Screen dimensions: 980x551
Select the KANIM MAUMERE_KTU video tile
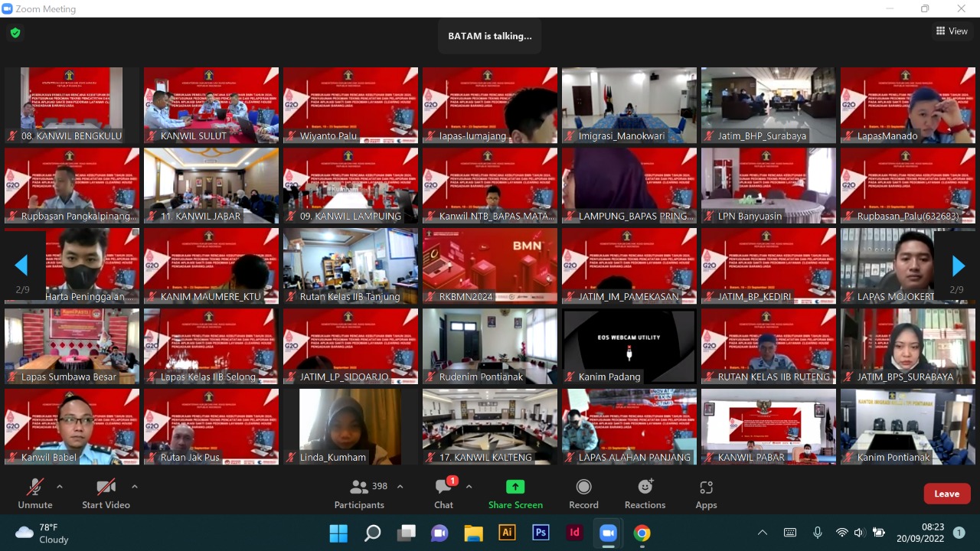(x=211, y=266)
